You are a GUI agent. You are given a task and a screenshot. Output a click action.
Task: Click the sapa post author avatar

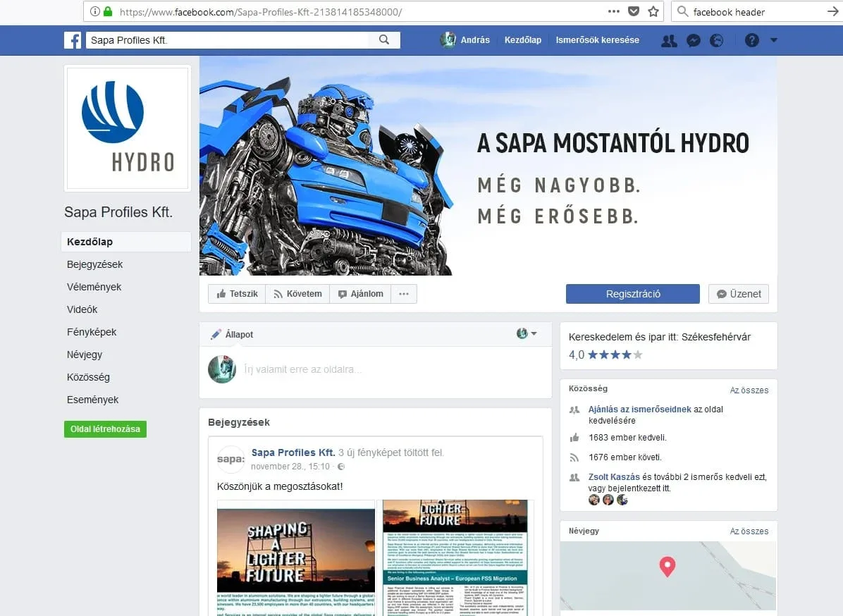point(230,459)
